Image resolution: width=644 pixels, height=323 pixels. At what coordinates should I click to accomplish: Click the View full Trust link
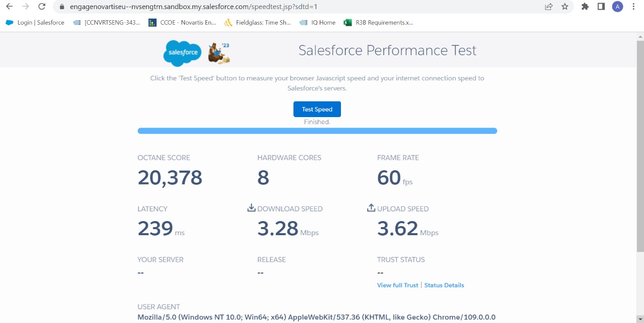click(x=398, y=285)
